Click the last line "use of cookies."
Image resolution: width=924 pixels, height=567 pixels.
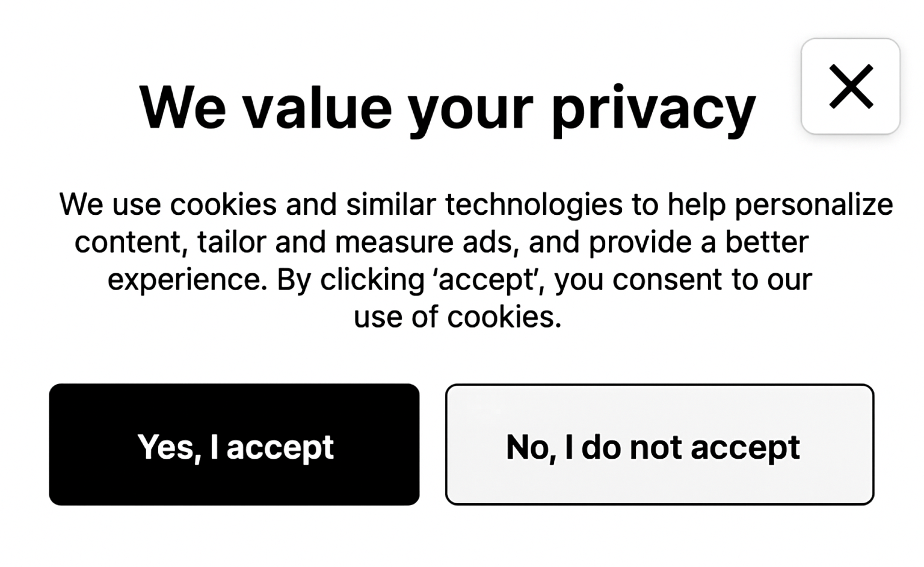[457, 317]
